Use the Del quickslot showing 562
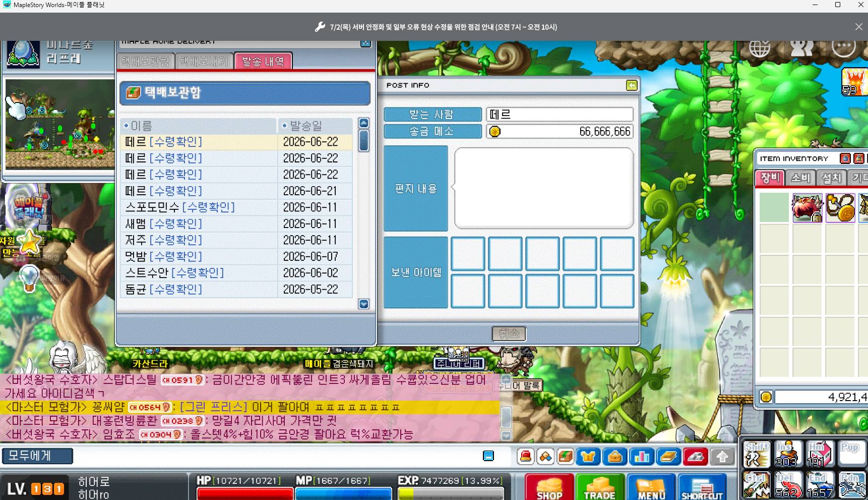The width and height of the screenshot is (868, 500). point(787,485)
